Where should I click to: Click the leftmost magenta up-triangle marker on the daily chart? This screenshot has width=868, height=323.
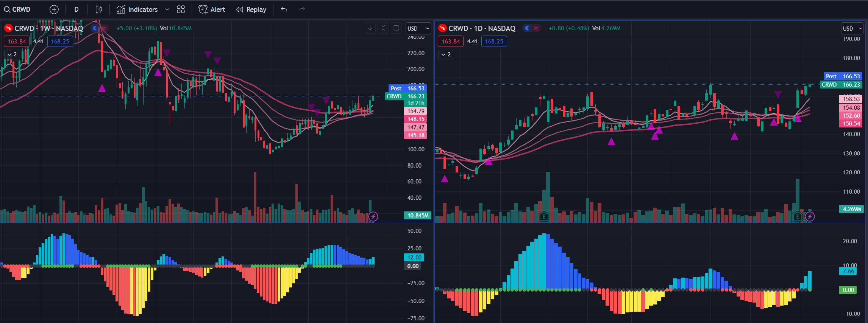[x=445, y=179]
